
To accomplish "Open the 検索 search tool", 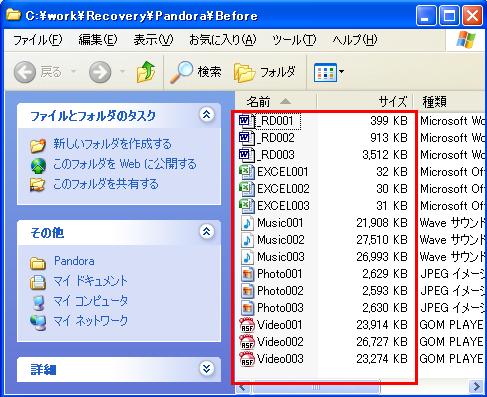I will 196,72.
